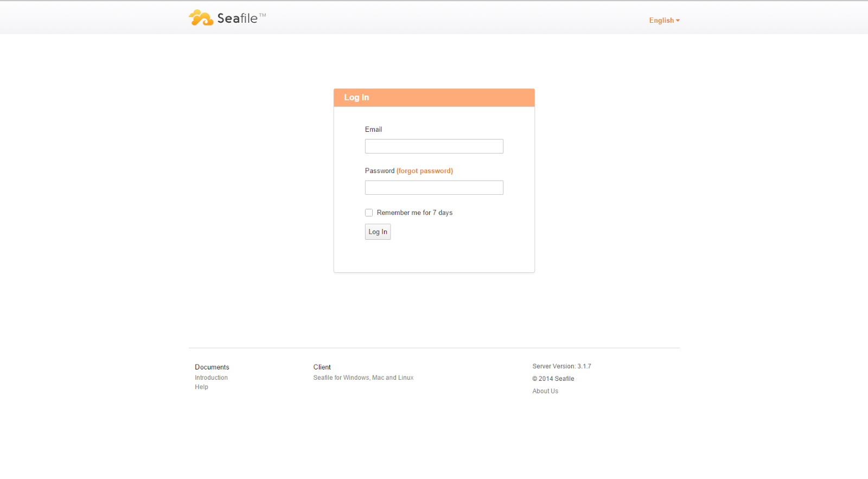This screenshot has width=868, height=479.
Task: Focus the Password input field
Action: click(x=434, y=188)
